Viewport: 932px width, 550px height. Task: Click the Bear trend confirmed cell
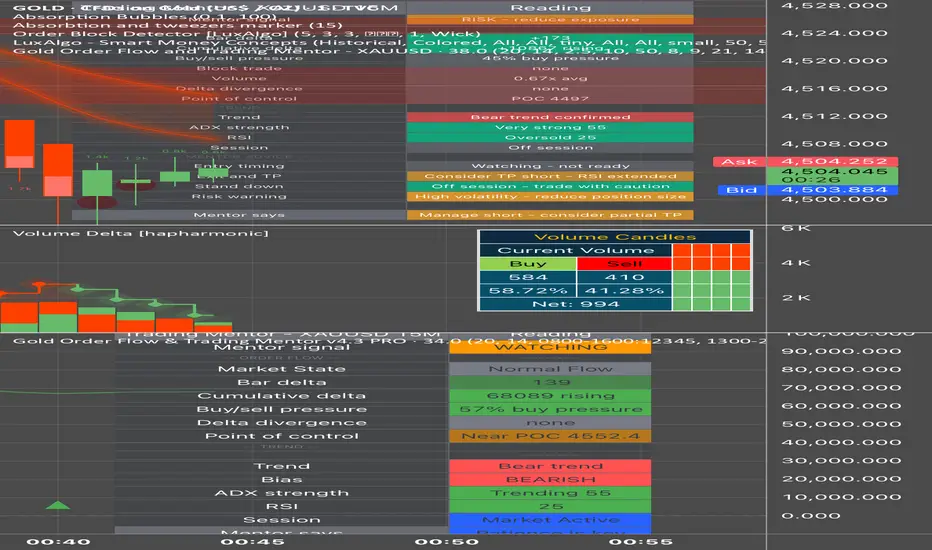[550, 117]
